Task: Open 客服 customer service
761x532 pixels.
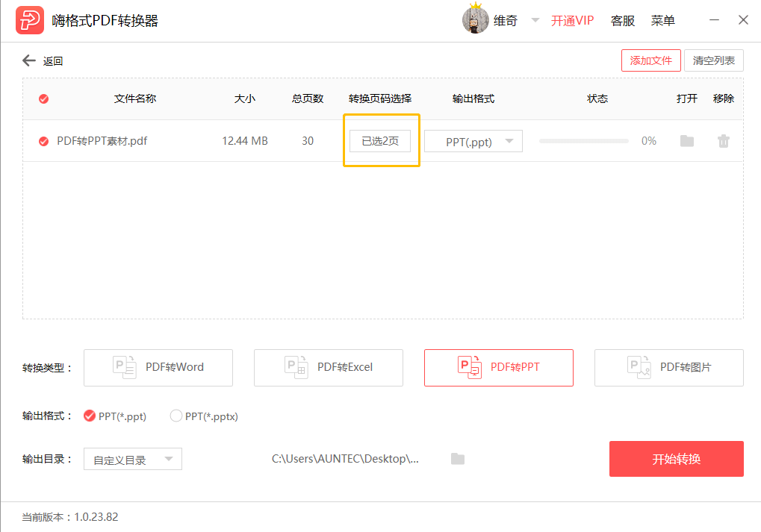Action: pos(622,21)
